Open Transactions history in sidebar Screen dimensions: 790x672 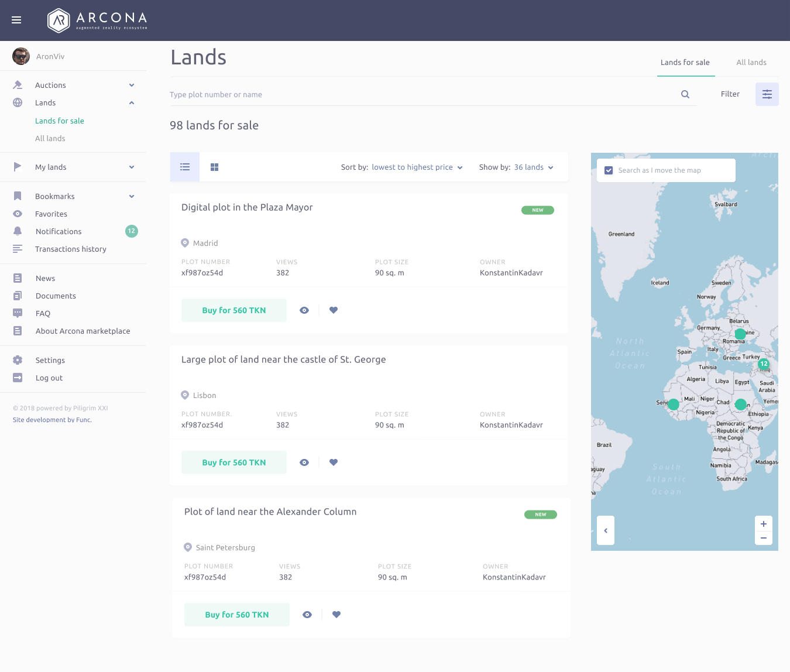click(71, 249)
